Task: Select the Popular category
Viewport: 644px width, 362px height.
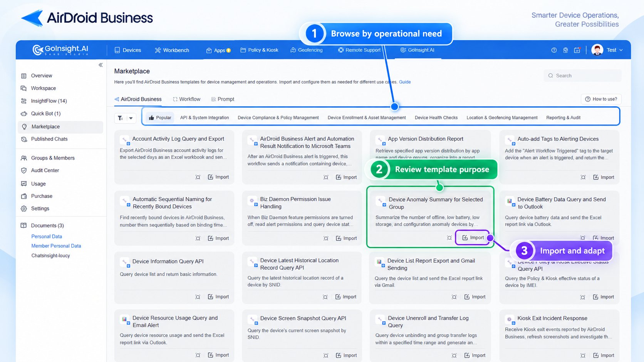Action: click(x=160, y=118)
